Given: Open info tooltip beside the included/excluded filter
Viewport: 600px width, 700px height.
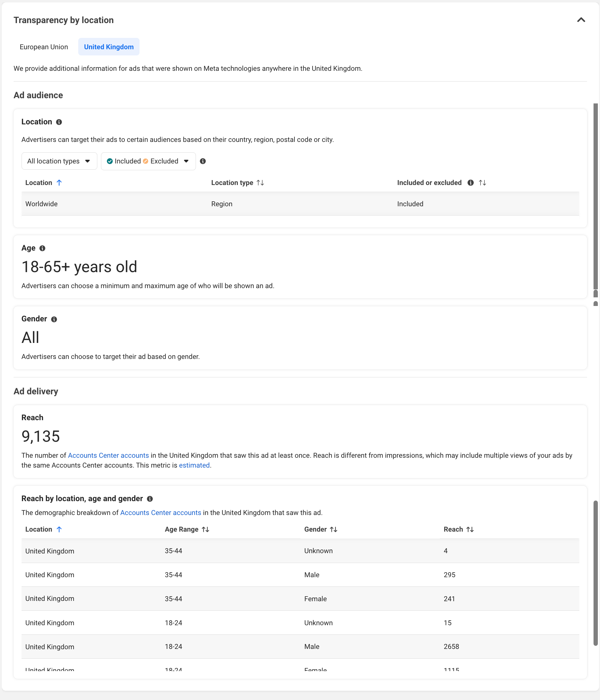Looking at the screenshot, I should [203, 161].
